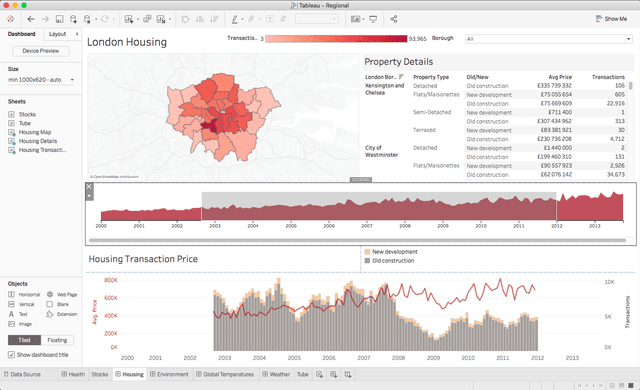
Task: Click the Sort ascending toolbar icon
Action: [200, 19]
